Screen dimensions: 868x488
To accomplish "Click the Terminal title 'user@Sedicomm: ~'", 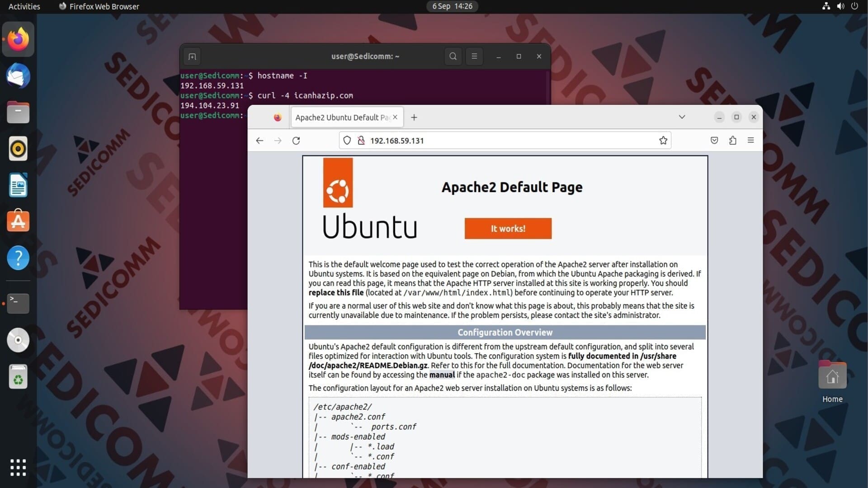I will [365, 56].
